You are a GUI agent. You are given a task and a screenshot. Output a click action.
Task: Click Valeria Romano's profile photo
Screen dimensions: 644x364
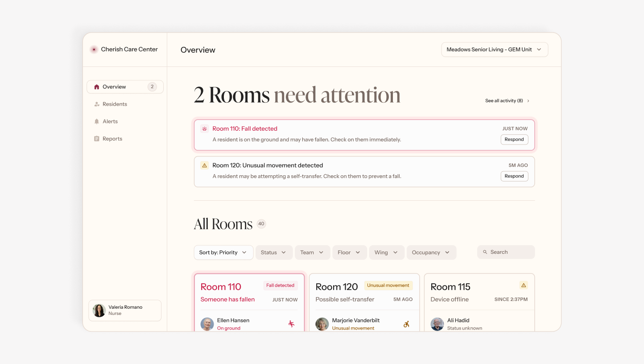(99, 310)
